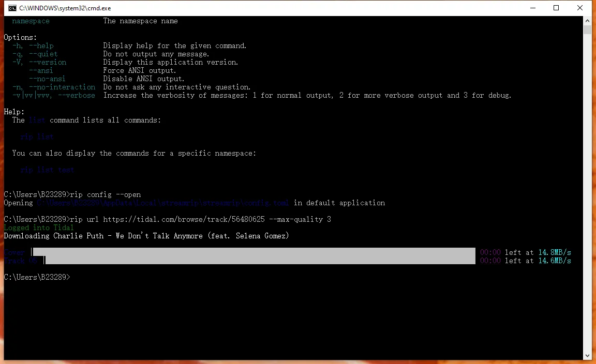Minimize the cmd.exe window
Image resolution: width=596 pixels, height=364 pixels.
533,8
